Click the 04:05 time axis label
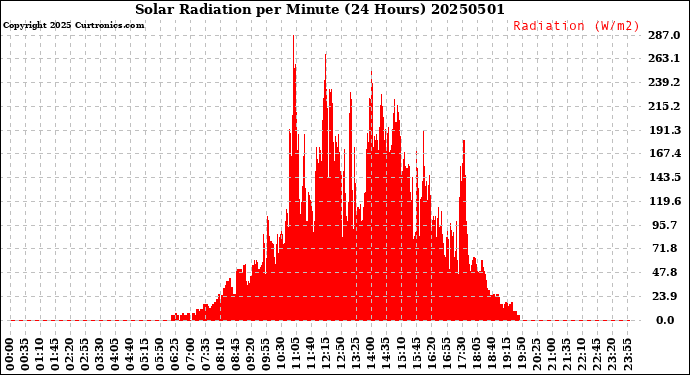690x375 pixels. pos(115,355)
